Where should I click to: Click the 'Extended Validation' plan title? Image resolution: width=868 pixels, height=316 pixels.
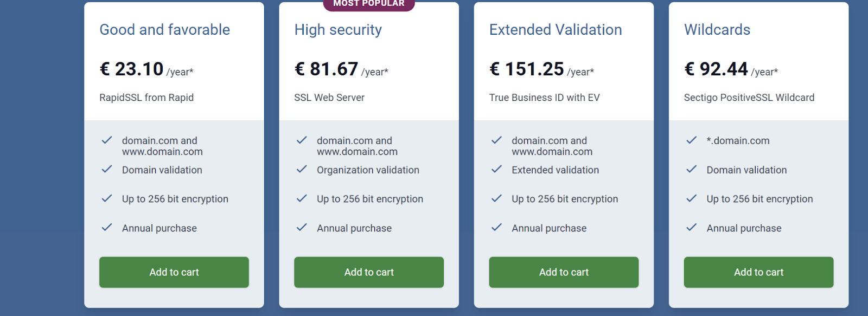pyautogui.click(x=556, y=30)
